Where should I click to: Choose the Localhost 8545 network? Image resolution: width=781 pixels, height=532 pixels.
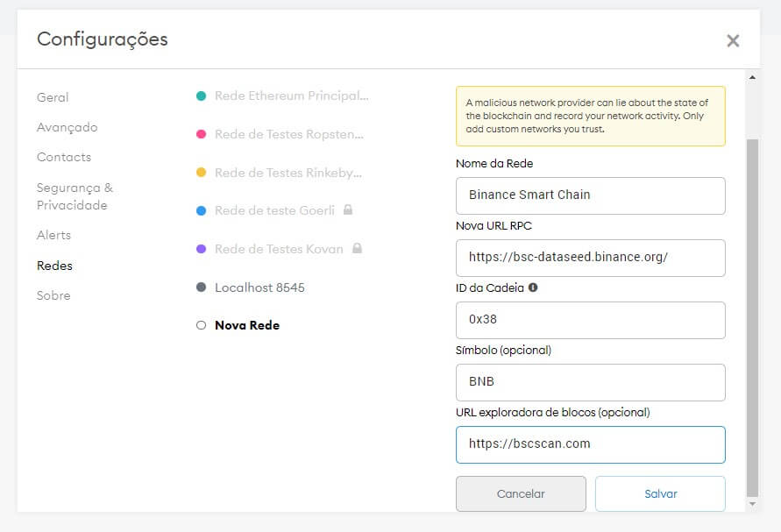[260, 287]
